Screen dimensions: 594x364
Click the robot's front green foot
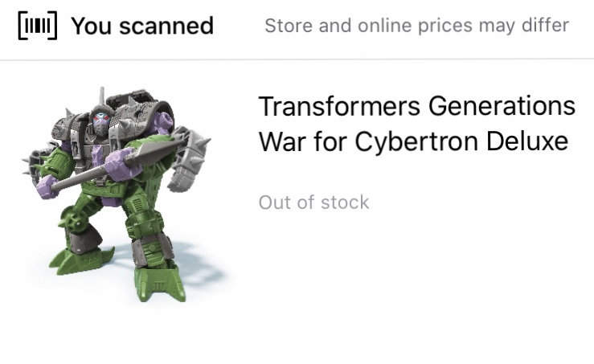tap(161, 282)
